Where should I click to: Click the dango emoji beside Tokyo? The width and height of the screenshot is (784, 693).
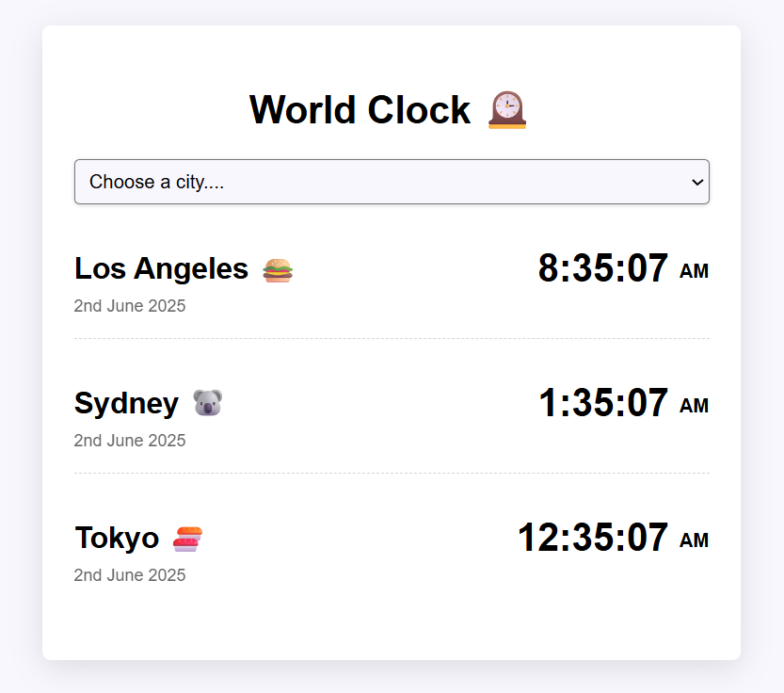187,537
